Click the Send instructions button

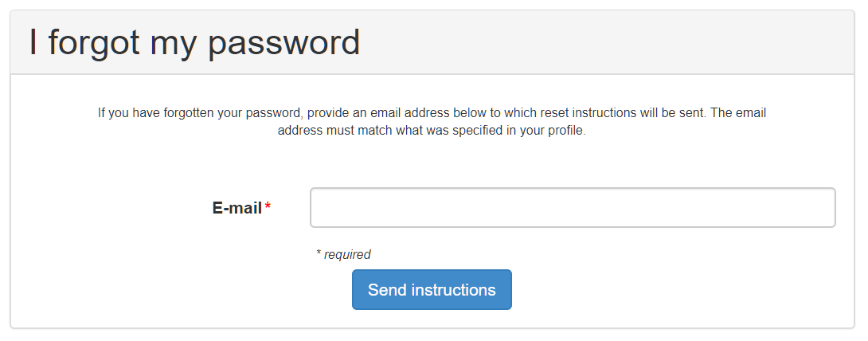click(432, 289)
